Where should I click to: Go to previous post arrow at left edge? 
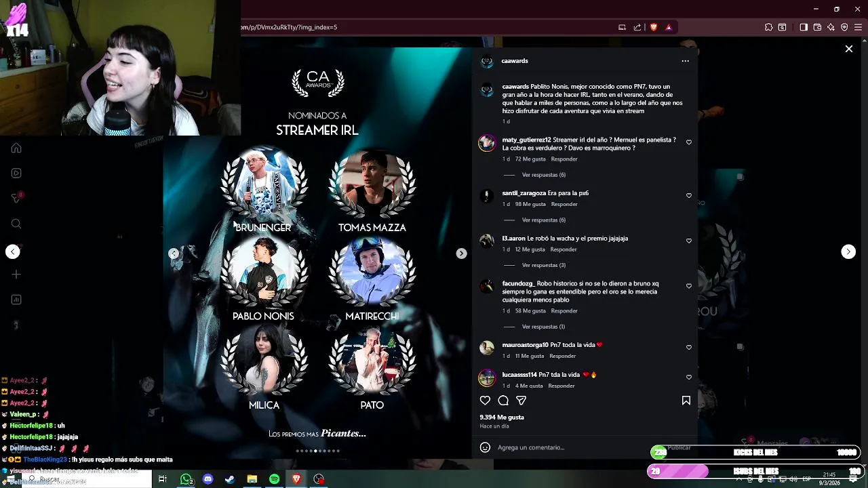13,251
